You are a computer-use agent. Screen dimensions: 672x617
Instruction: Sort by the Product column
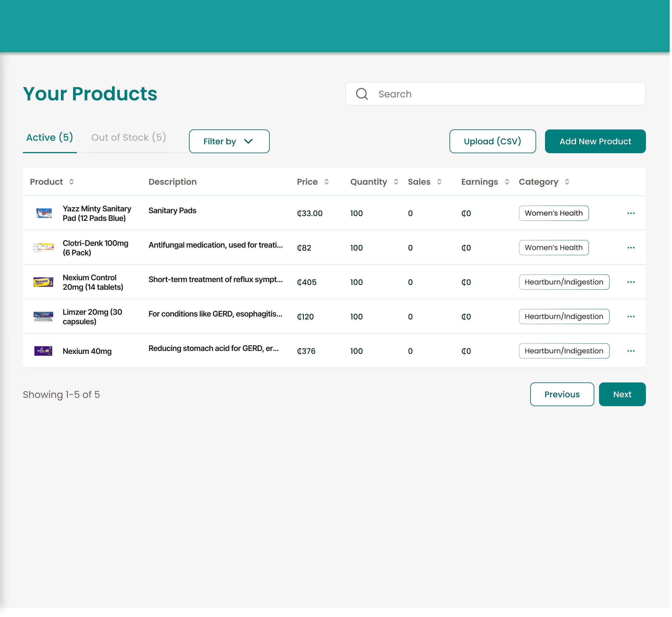click(72, 182)
